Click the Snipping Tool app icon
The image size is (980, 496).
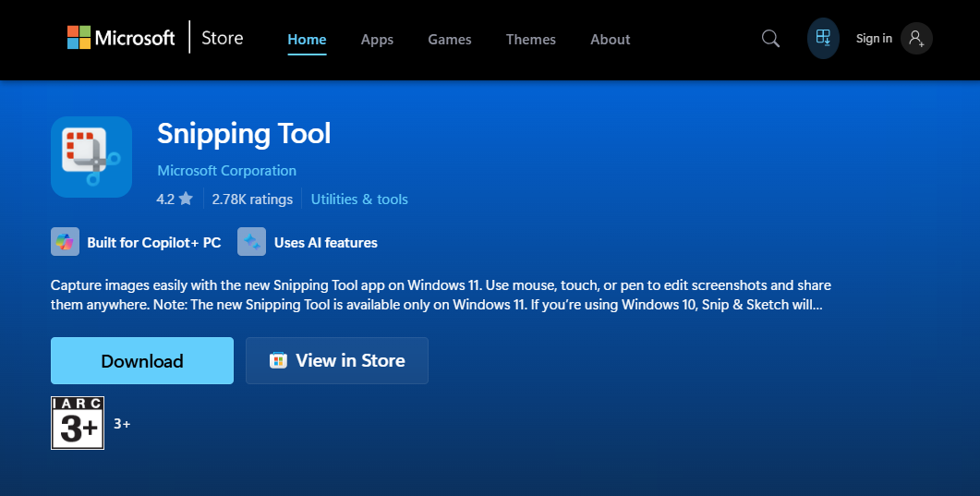click(91, 157)
